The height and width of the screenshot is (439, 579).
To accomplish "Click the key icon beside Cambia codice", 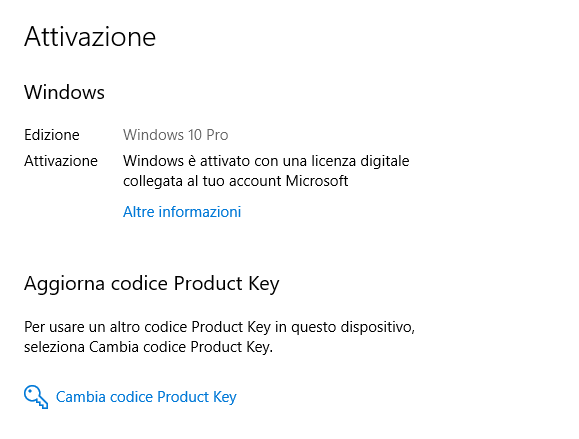I will pyautogui.click(x=36, y=397).
